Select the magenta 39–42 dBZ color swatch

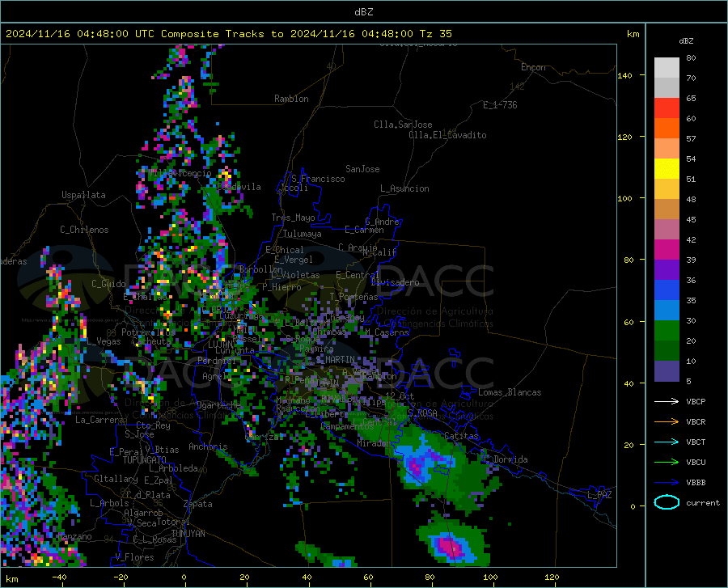pos(667,250)
